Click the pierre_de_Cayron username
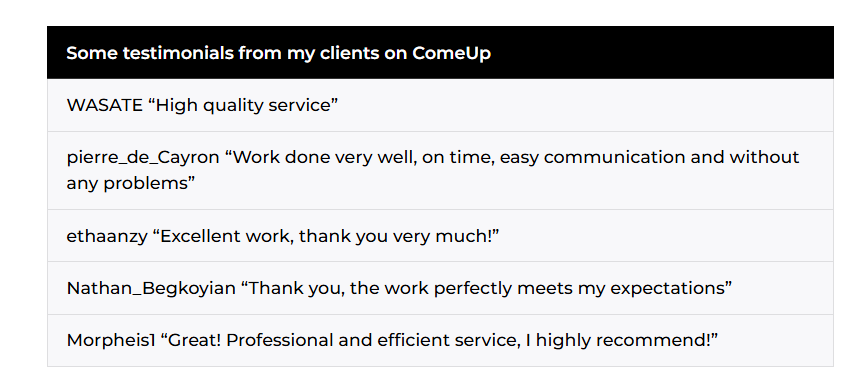 pos(143,158)
